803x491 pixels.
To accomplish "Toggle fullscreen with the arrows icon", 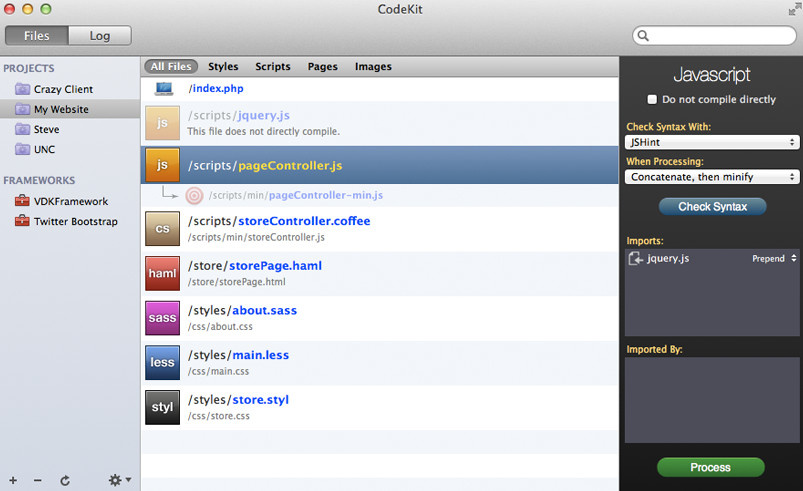I will [794, 9].
